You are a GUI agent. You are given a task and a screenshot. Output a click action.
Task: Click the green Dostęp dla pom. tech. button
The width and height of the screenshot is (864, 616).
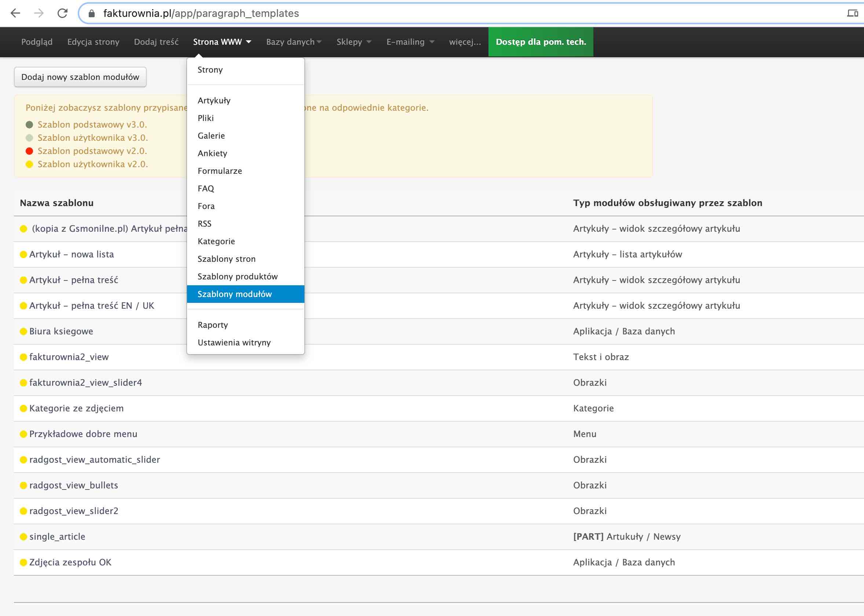tap(540, 42)
